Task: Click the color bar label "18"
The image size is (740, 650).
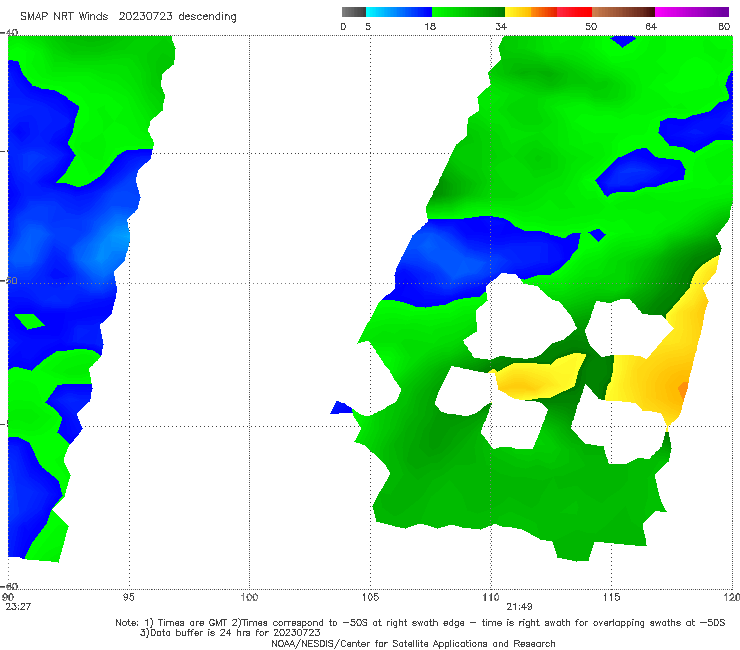Action: tap(430, 26)
